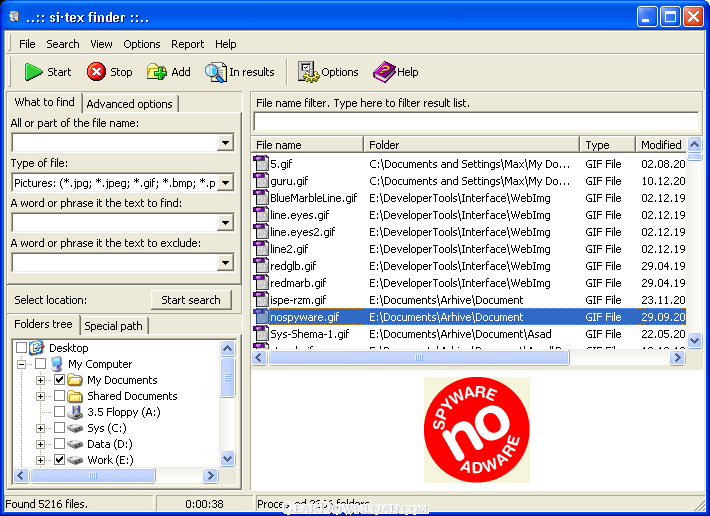Click the results list horizontal scrollbar thumb

418,358
